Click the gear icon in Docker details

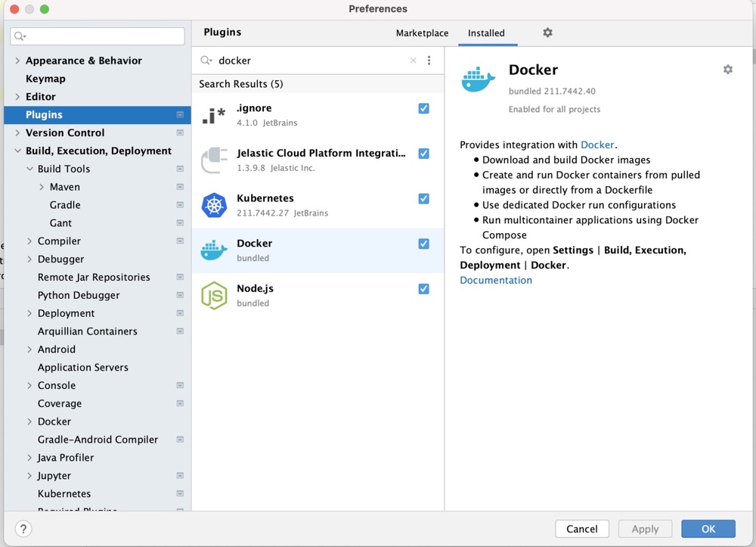pyautogui.click(x=727, y=70)
